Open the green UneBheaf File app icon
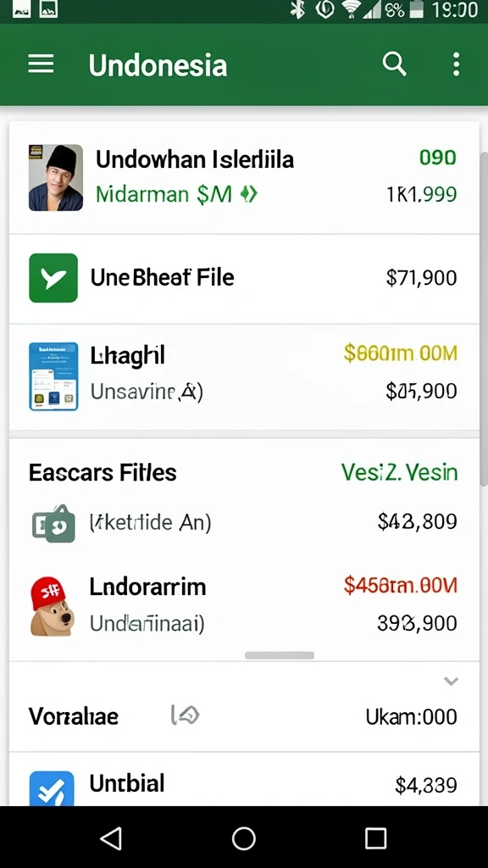 53,278
